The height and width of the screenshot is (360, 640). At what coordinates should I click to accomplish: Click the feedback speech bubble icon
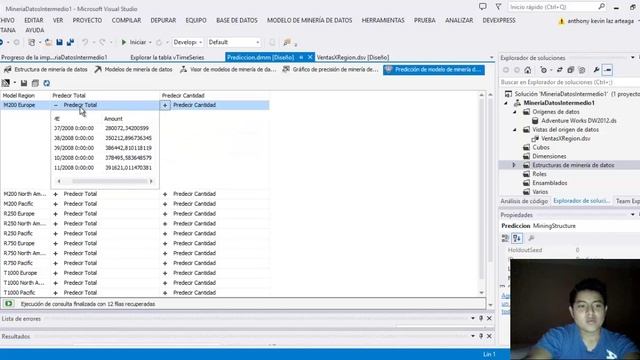click(483, 7)
